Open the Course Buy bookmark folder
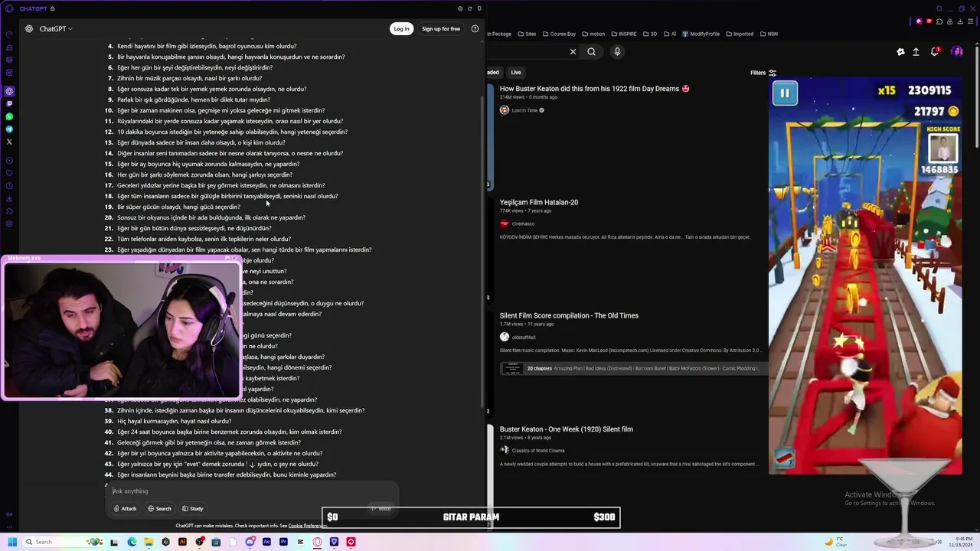This screenshot has height=551, width=980. click(x=559, y=34)
